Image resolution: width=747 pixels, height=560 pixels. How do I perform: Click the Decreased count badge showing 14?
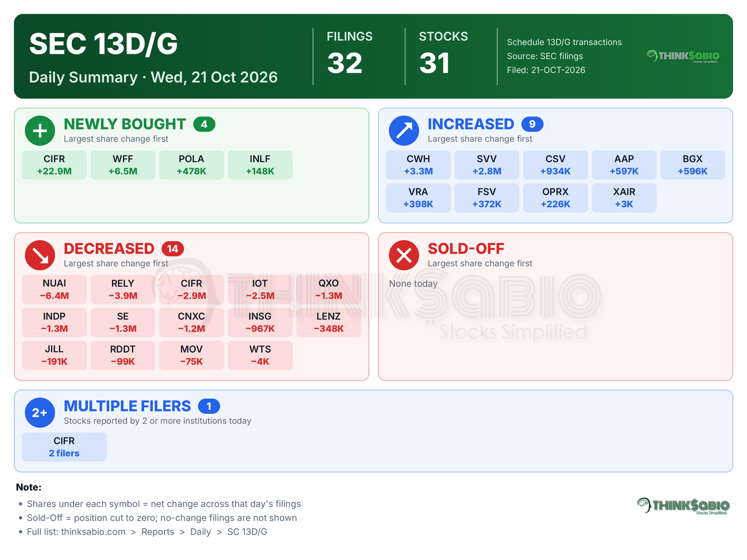173,249
